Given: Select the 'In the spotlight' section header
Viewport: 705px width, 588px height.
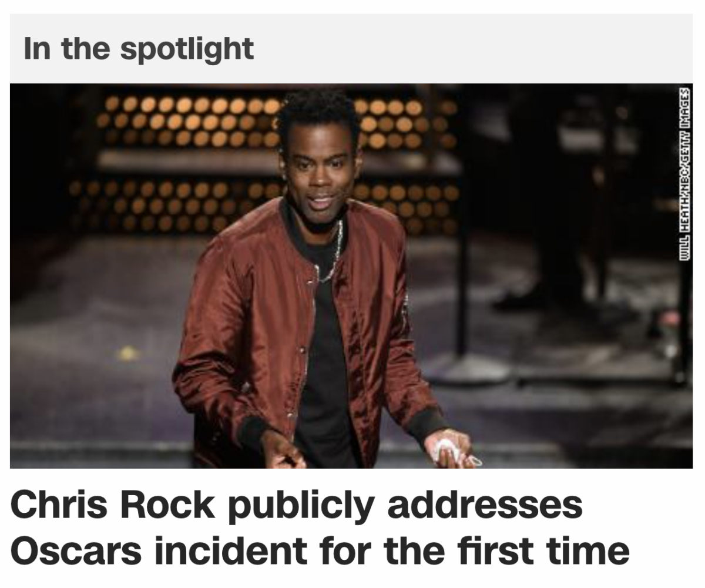Looking at the screenshot, I should click(139, 48).
